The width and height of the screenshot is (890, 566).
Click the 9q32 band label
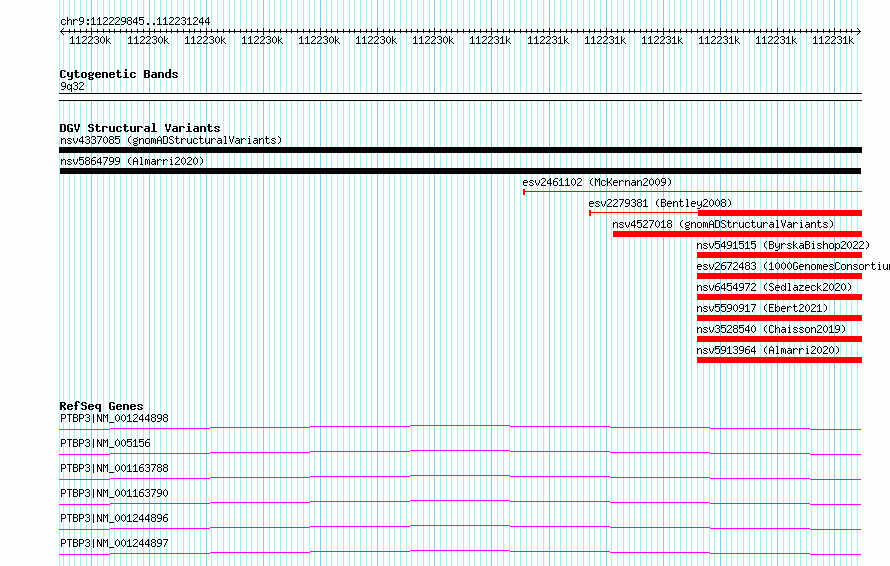pyautogui.click(x=72, y=86)
